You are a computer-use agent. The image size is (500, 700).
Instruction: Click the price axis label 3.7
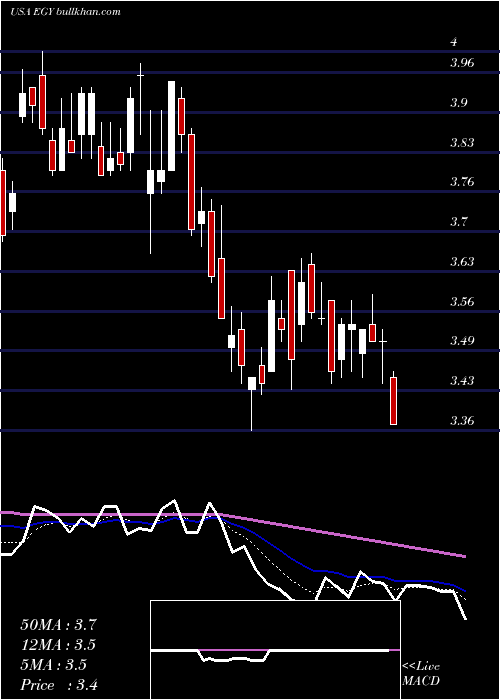pos(459,221)
